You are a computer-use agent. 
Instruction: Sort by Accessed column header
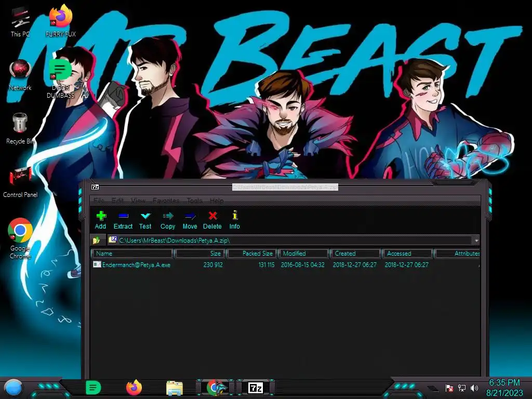(407, 254)
